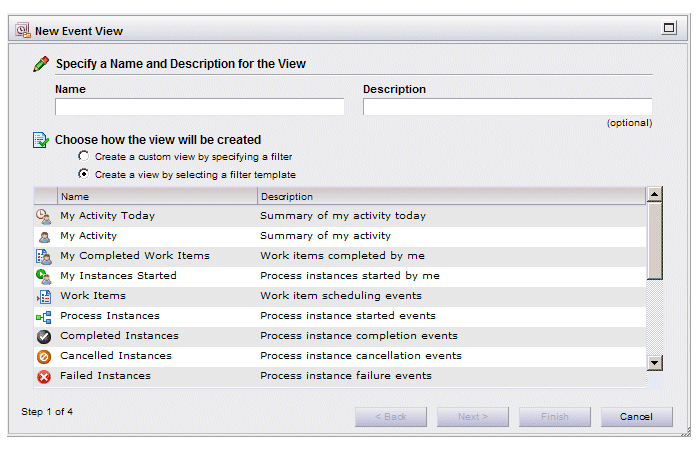Click the scroll down arrow of template list
The width and height of the screenshot is (696, 450).
click(655, 363)
